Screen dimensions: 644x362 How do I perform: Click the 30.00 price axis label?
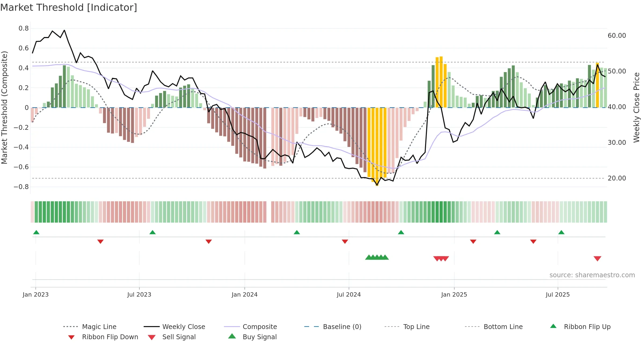coord(617,142)
